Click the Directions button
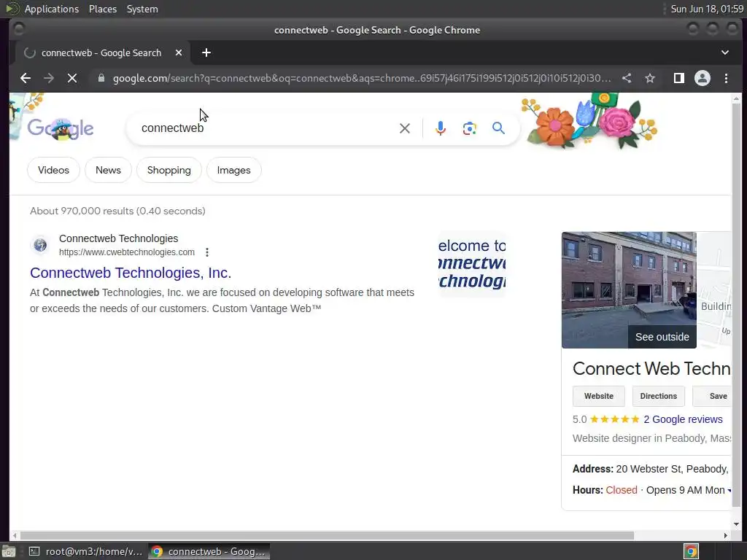 click(659, 396)
